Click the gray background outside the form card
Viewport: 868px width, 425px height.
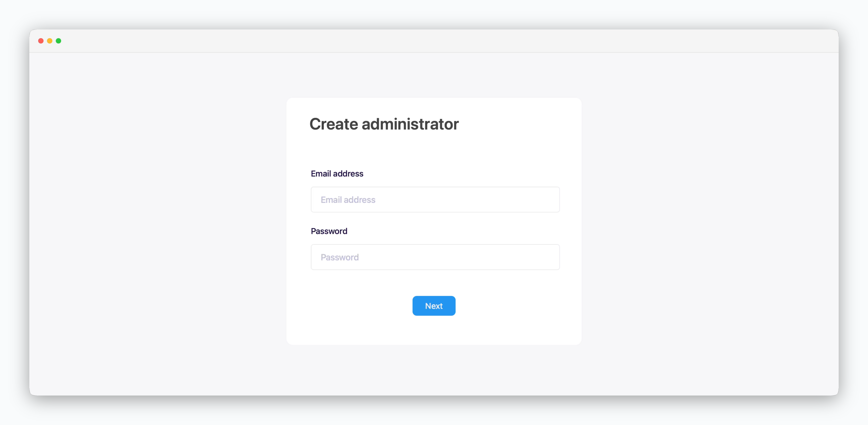[152, 219]
